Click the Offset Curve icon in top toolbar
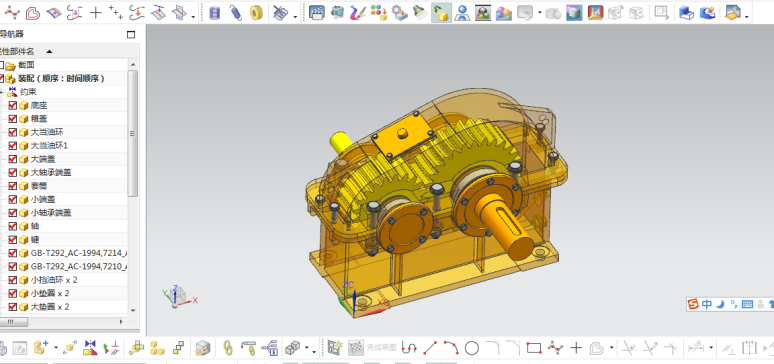The width and height of the screenshot is (774, 364). 137,12
